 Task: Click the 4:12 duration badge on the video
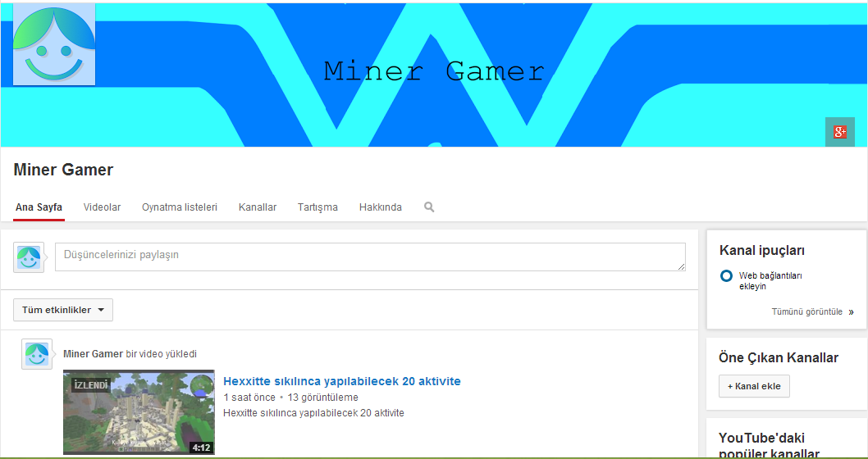click(x=201, y=448)
